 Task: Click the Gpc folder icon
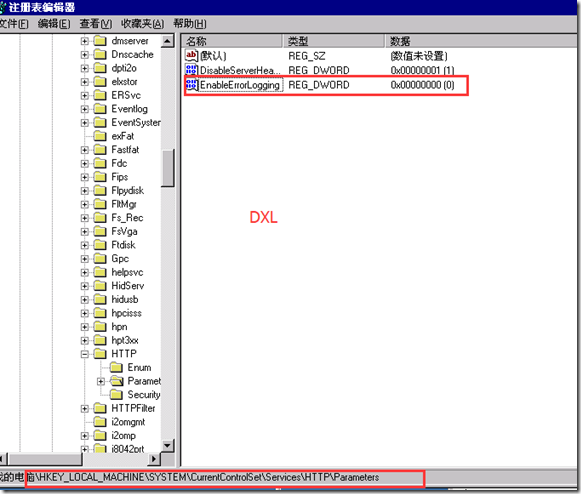100,259
